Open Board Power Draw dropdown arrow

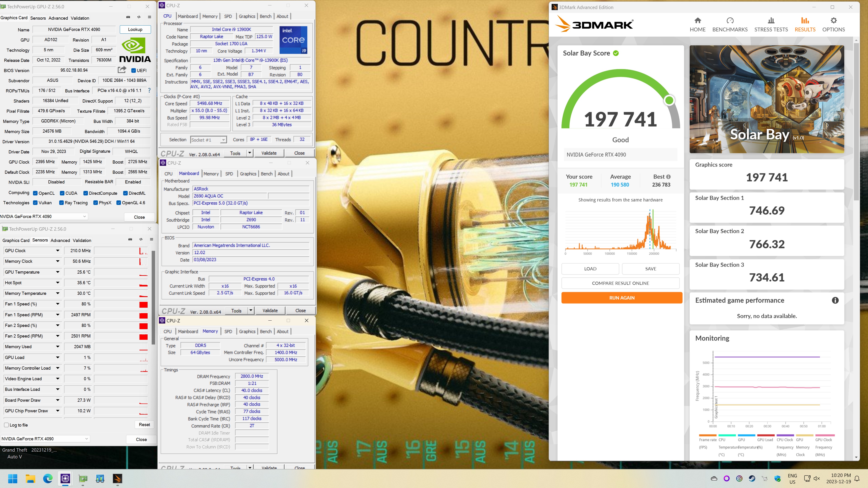(x=58, y=400)
